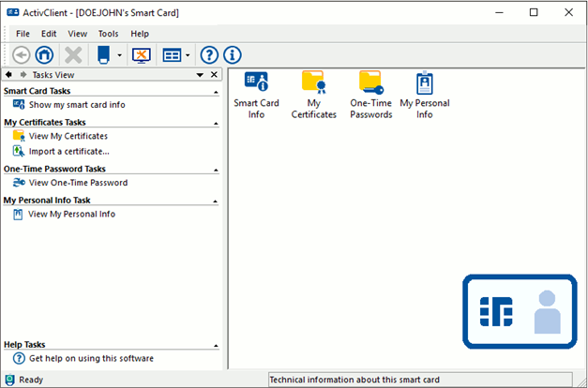Open the File menu

click(x=23, y=34)
